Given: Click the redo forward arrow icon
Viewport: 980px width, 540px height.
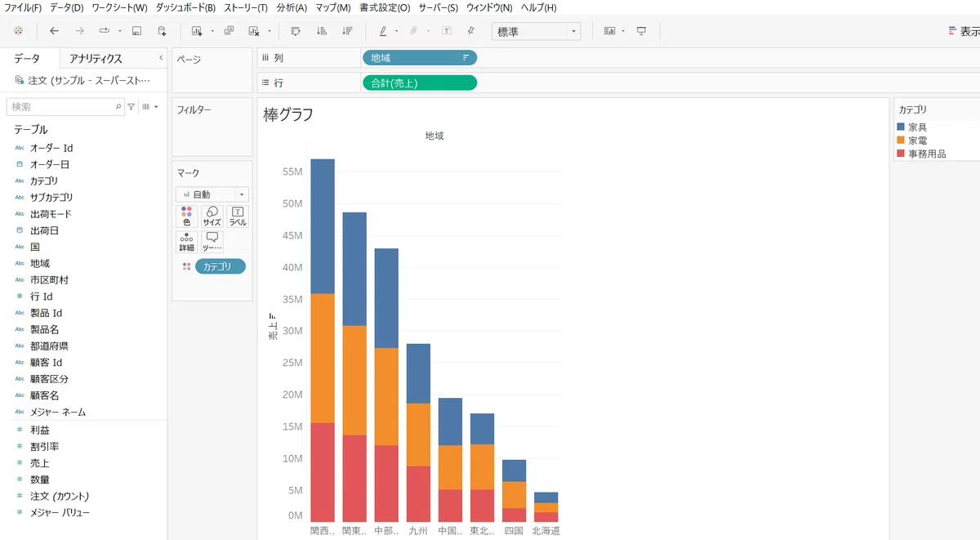Looking at the screenshot, I should [79, 31].
